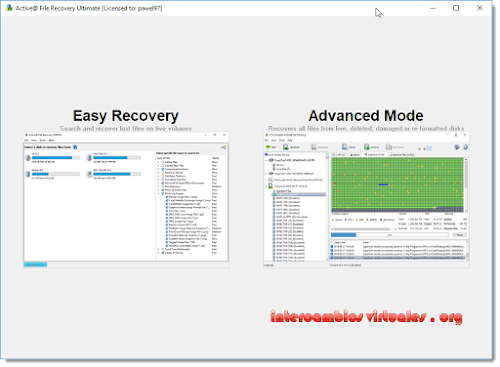Click the Active@ File Recovery title bar icon
Viewport: 500px width, 367px height.
point(9,8)
